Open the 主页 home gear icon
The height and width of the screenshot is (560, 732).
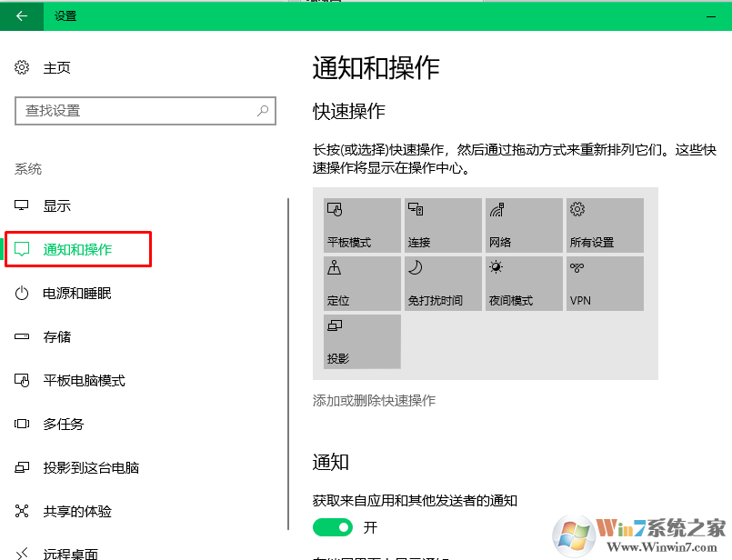[22, 67]
